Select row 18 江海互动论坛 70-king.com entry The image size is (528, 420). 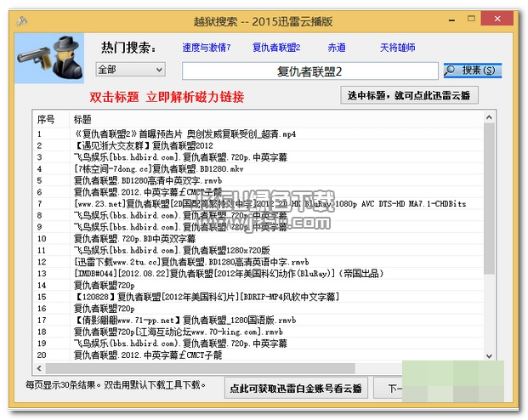(x=258, y=332)
